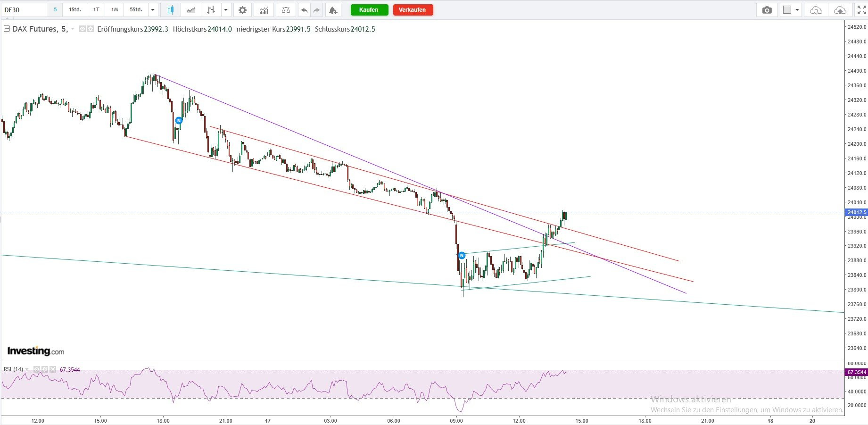Open the timeframe dropdown arrow after 5Std.

(153, 10)
